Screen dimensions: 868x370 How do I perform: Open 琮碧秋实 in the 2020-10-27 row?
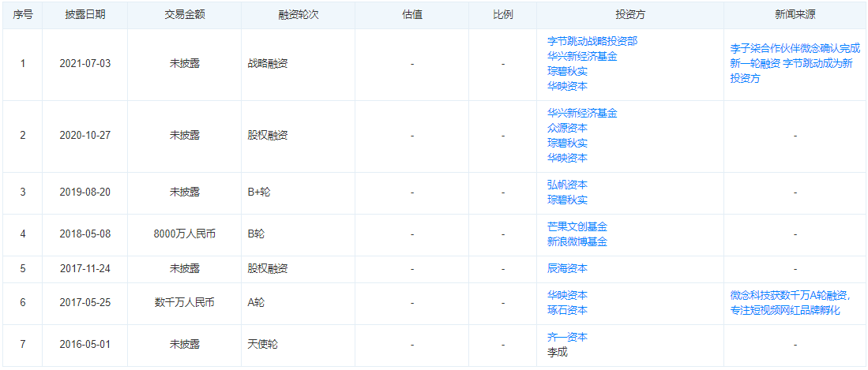click(567, 144)
